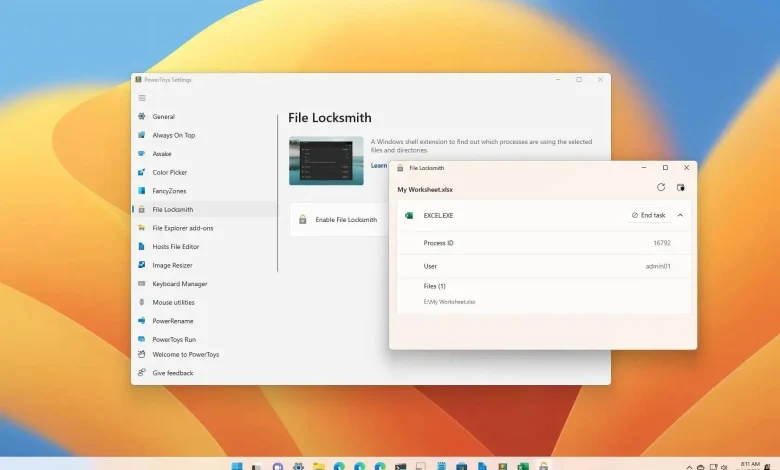Select the Color Picker sidebar icon

142,172
